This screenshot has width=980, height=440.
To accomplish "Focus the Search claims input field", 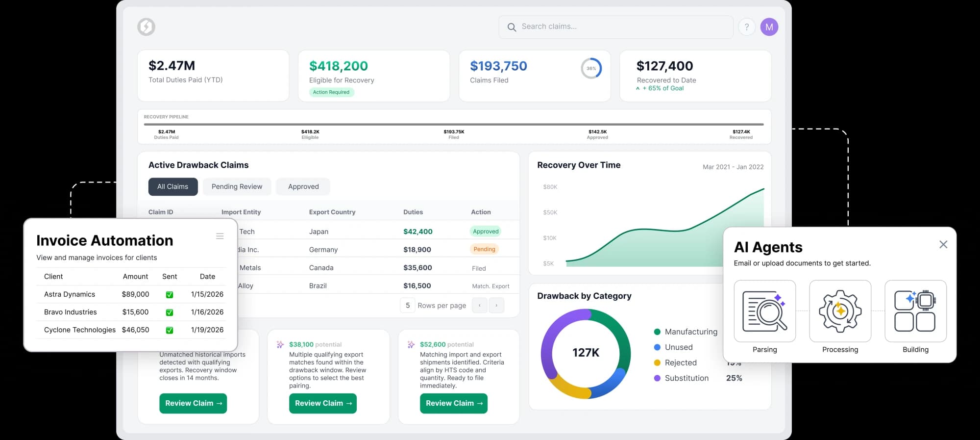I will tap(616, 27).
